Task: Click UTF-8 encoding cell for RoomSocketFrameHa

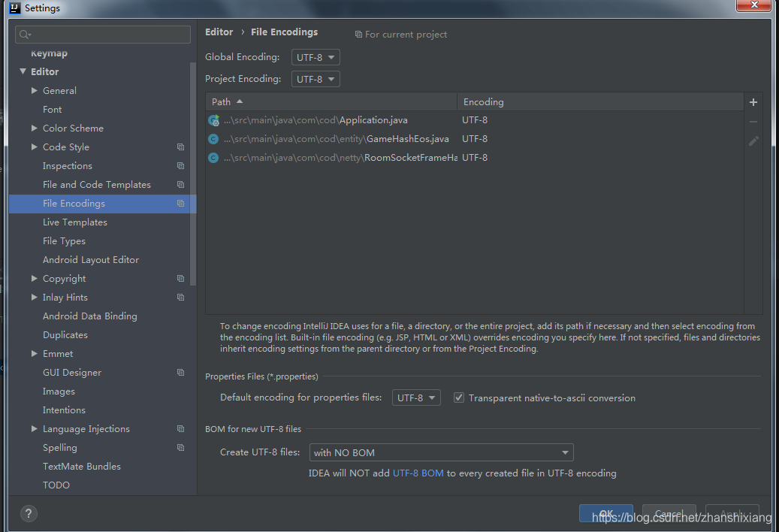Action: tap(475, 158)
